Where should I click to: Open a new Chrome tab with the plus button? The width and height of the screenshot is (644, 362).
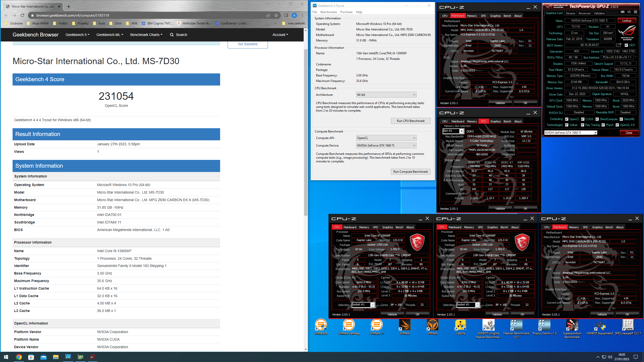pyautogui.click(x=69, y=7)
